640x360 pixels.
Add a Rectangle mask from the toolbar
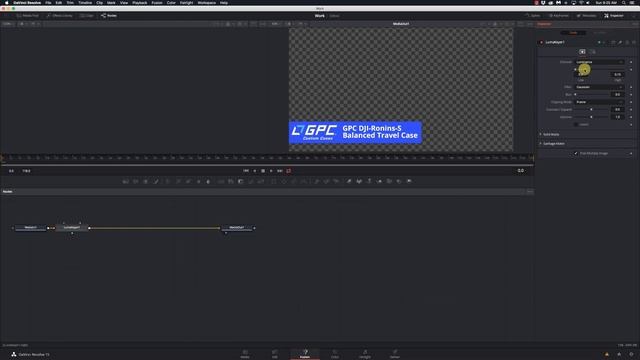[x=273, y=181]
